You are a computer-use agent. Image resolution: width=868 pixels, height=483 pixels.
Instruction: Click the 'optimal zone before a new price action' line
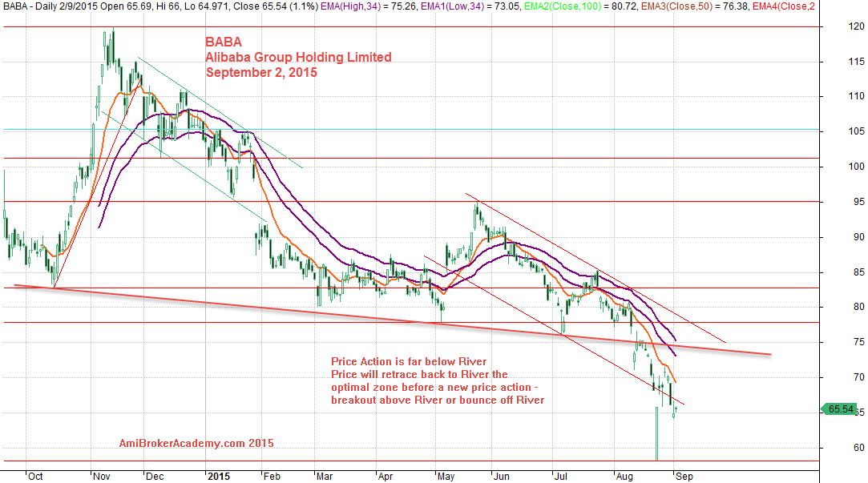coord(434,388)
